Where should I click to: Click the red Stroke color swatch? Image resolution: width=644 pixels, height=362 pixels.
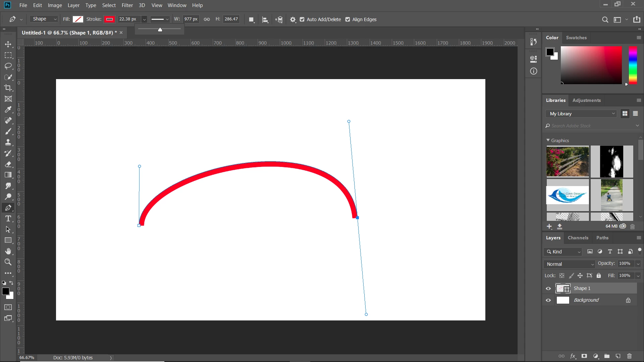[x=109, y=19]
